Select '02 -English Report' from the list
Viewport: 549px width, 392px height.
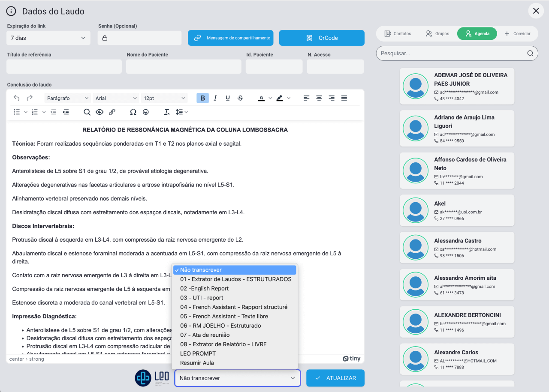coord(205,289)
